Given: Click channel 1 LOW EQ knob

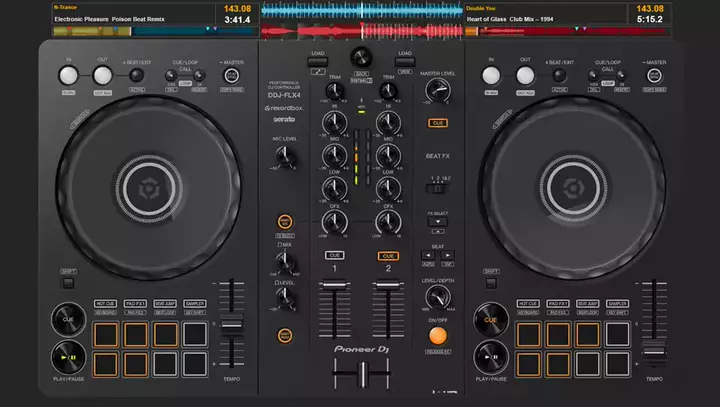Looking at the screenshot, I should point(335,188).
